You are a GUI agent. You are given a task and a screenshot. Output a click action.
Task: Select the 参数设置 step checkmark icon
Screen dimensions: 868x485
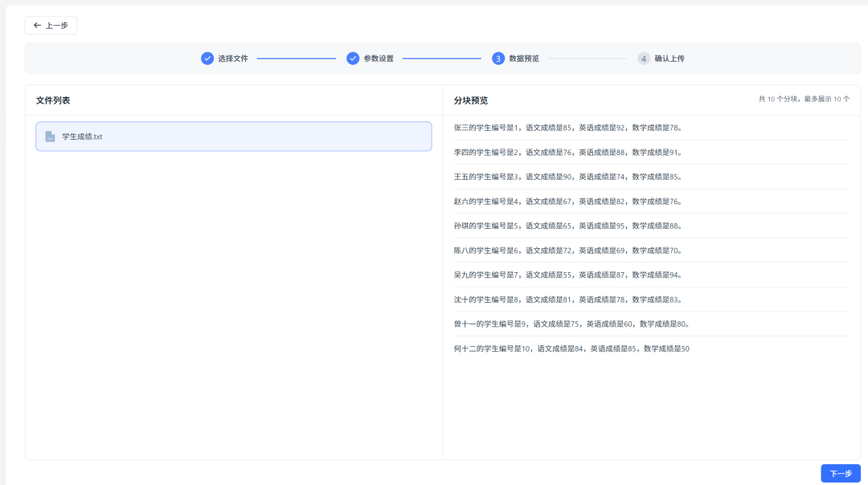[353, 59]
